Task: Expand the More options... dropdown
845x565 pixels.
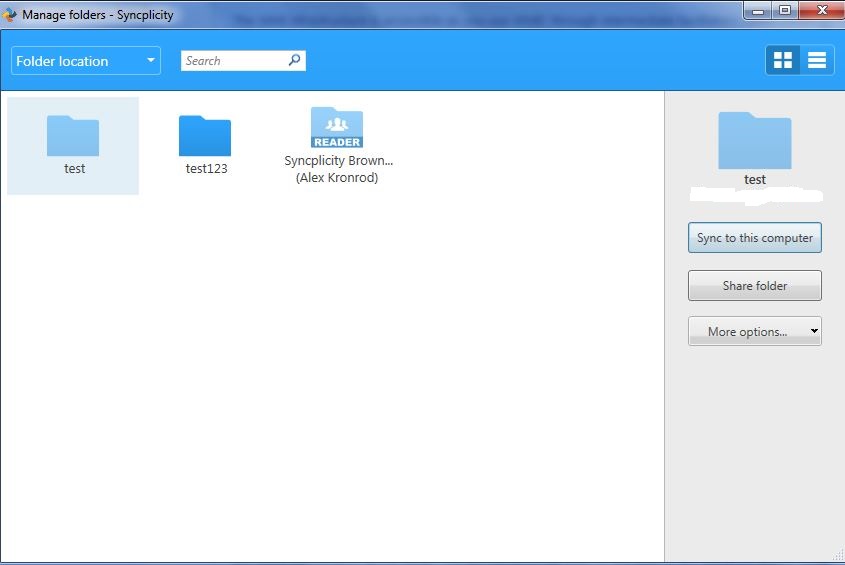Action: coord(755,332)
